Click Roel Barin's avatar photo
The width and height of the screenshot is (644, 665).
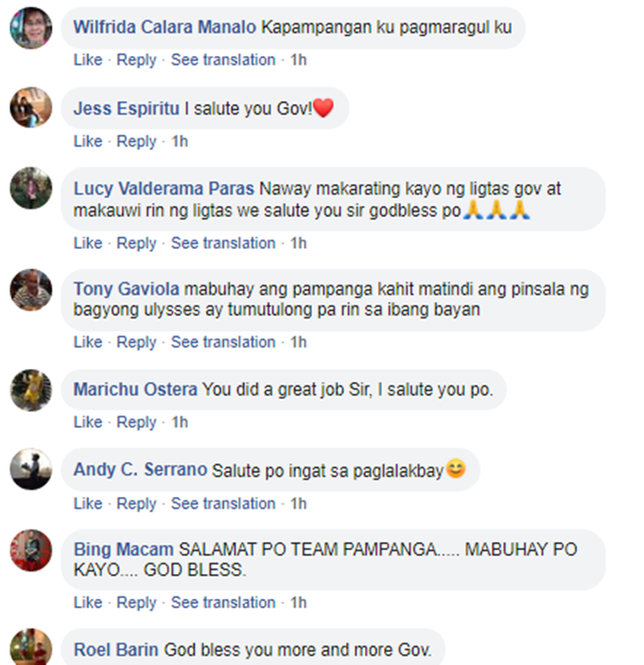[31, 647]
